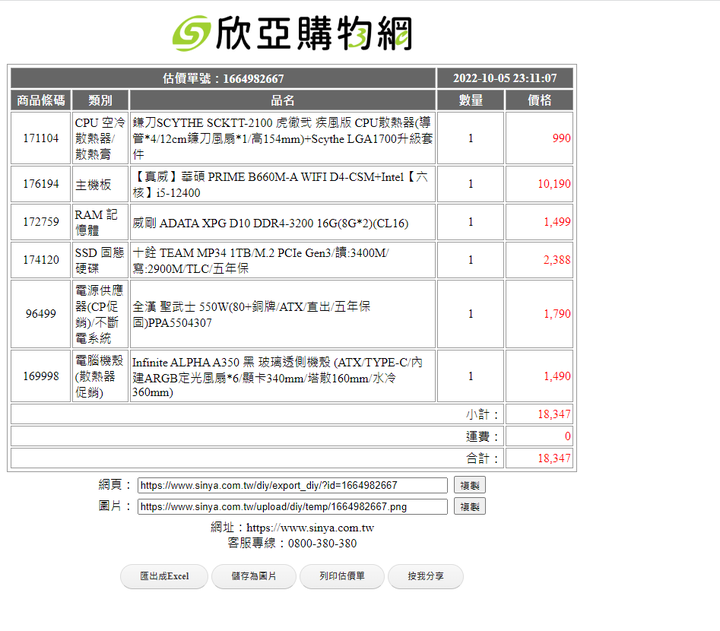Select barcode 171104 cell
Image resolution: width=720 pixels, height=631 pixels.
point(41,138)
